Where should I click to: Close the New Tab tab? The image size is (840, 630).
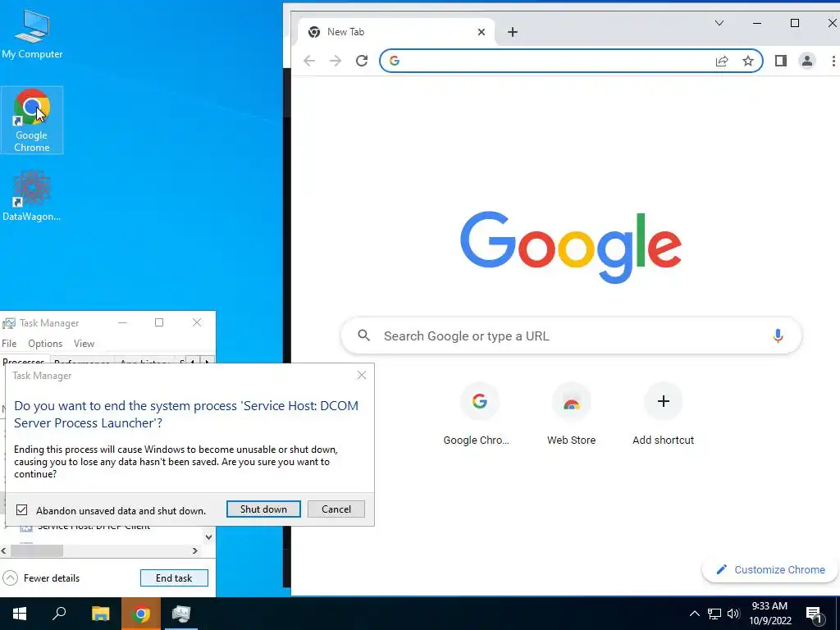click(x=481, y=32)
